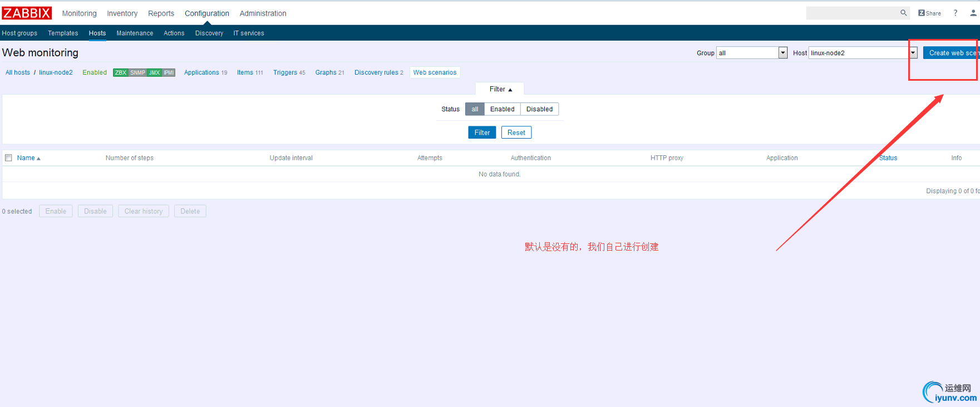Open the Share link icon
This screenshot has width=980, height=407.
929,13
